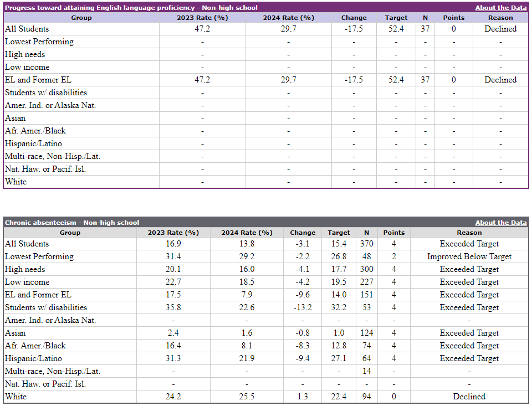Select High needs label in English proficiency table

25,55
